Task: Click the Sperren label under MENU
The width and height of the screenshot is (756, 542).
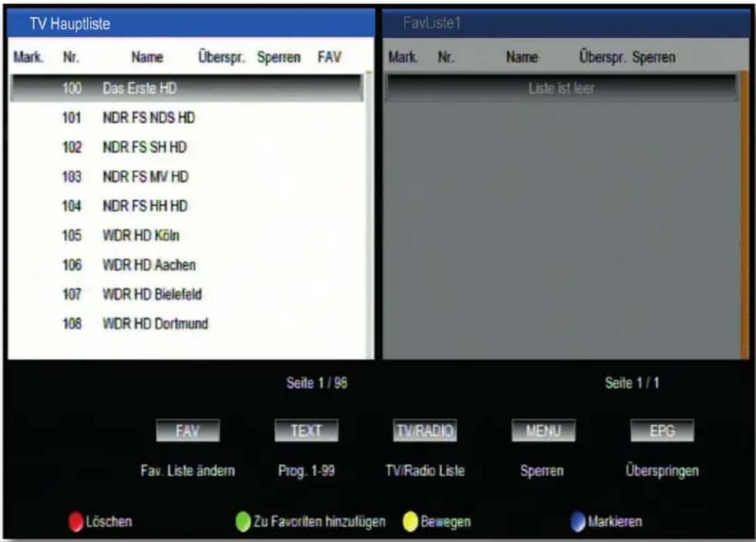Action: pos(542,471)
